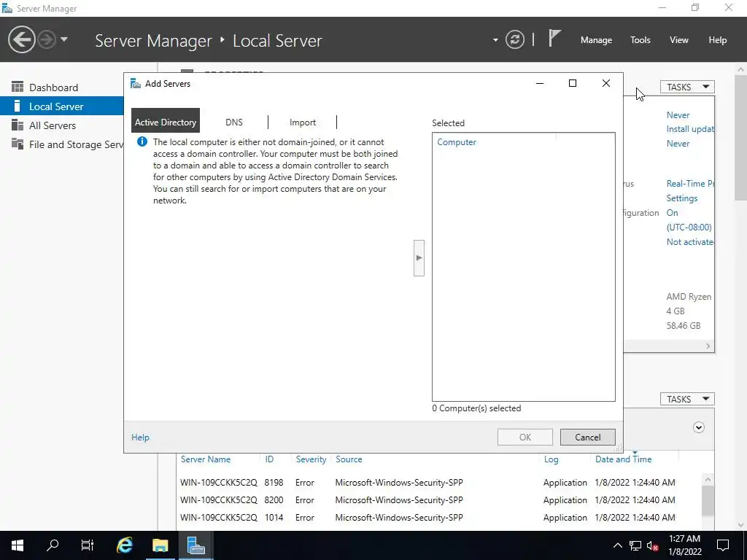747x560 pixels.
Task: Click the Computer column header in Selected list
Action: click(x=457, y=142)
